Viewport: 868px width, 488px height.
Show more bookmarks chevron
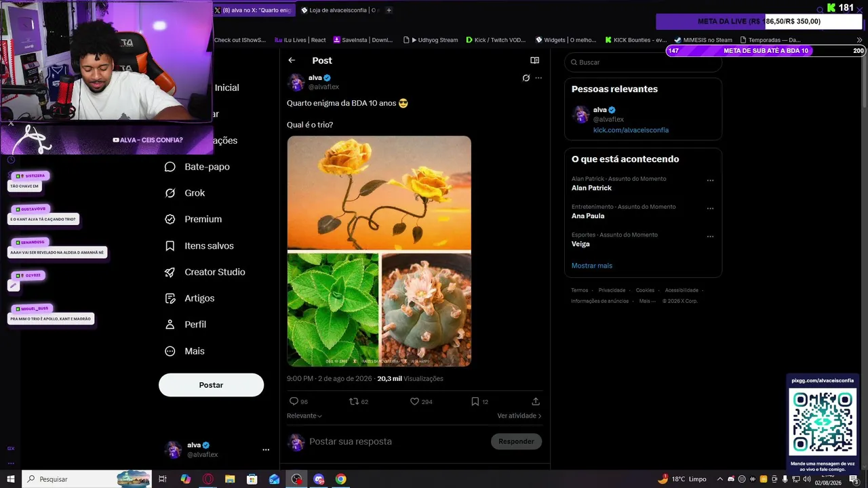[x=860, y=40]
